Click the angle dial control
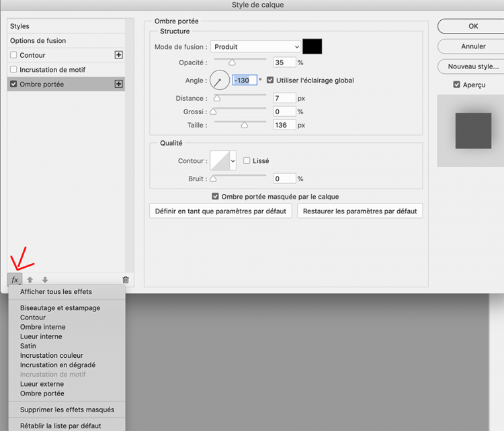504x431 pixels. click(x=220, y=81)
